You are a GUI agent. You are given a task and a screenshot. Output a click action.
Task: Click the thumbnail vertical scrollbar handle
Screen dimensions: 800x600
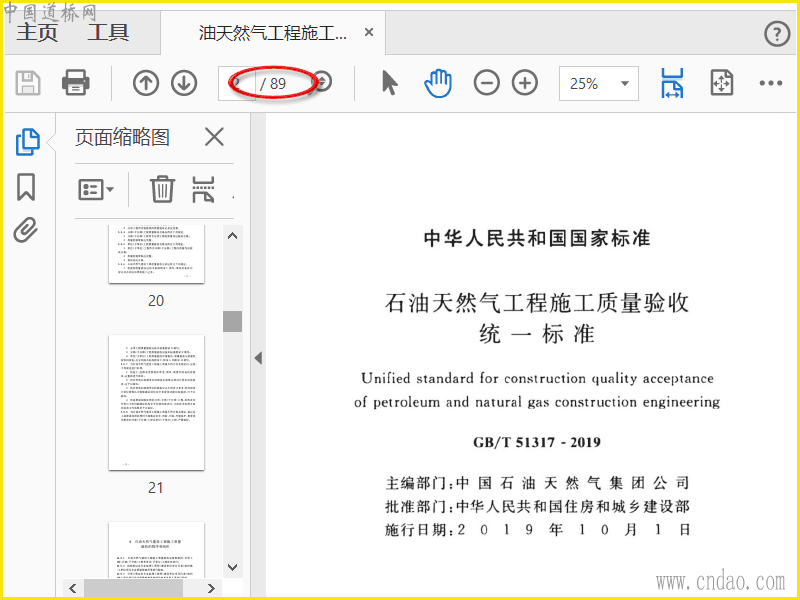(x=233, y=321)
